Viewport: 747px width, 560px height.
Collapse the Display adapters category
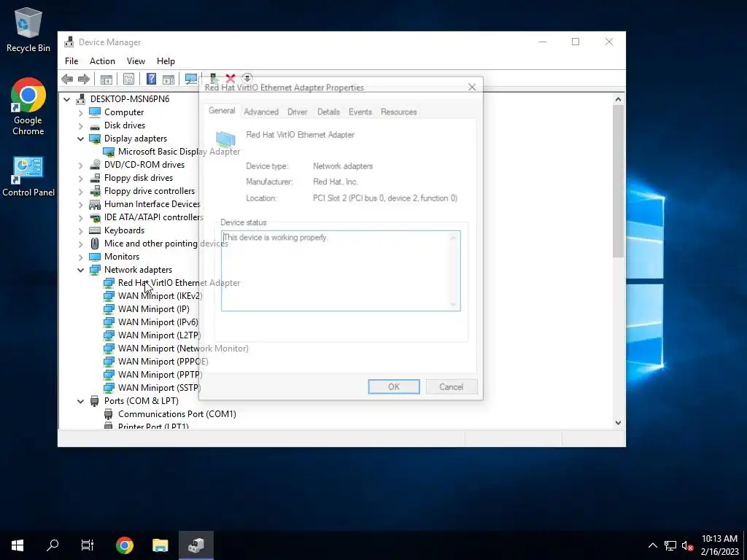80,139
